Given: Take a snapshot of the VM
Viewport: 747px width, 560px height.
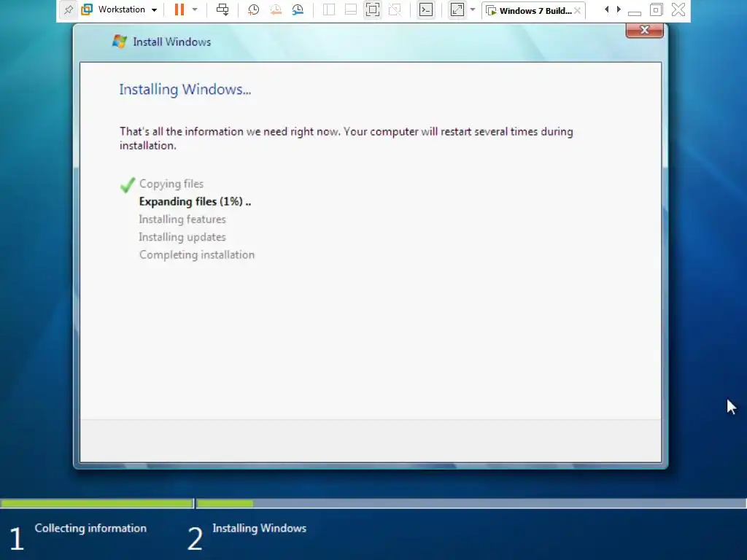Looking at the screenshot, I should pos(253,9).
